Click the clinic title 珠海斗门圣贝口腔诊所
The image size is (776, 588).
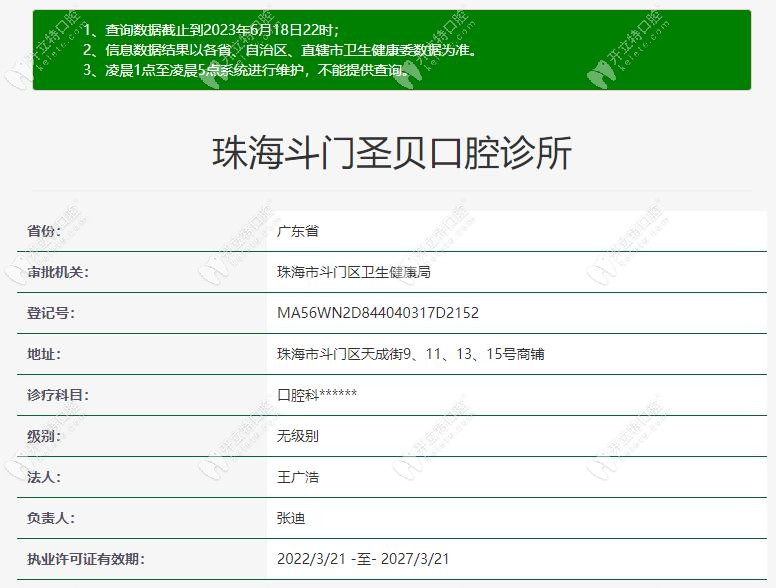click(x=392, y=152)
